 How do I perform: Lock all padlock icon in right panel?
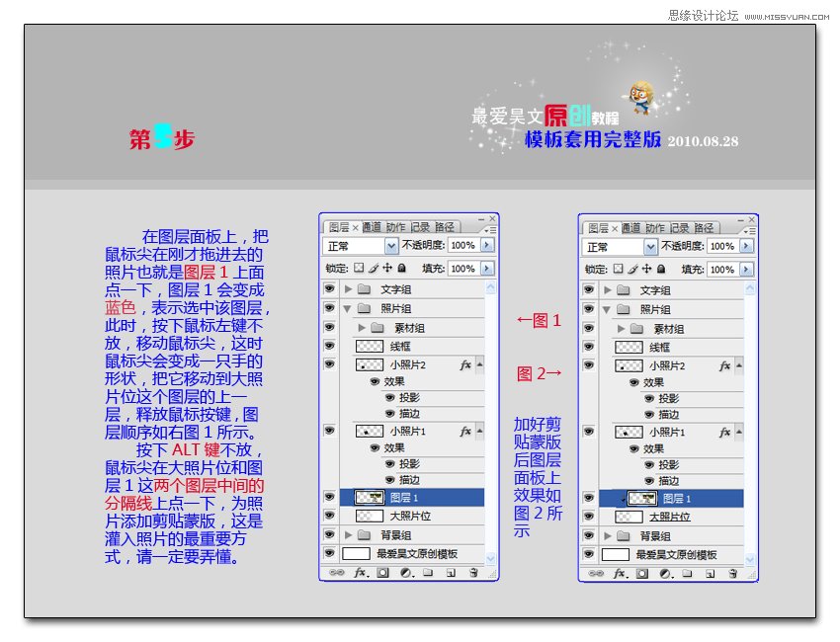pos(661,269)
